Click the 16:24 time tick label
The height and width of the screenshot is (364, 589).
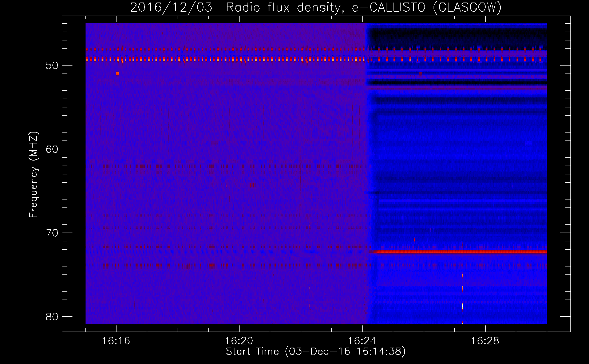[362, 341]
